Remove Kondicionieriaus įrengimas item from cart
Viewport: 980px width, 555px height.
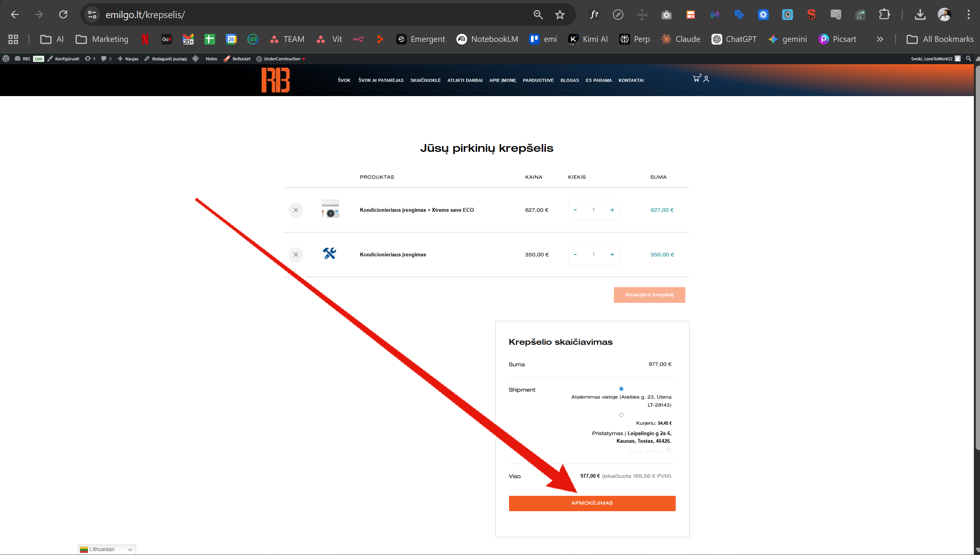pos(295,254)
